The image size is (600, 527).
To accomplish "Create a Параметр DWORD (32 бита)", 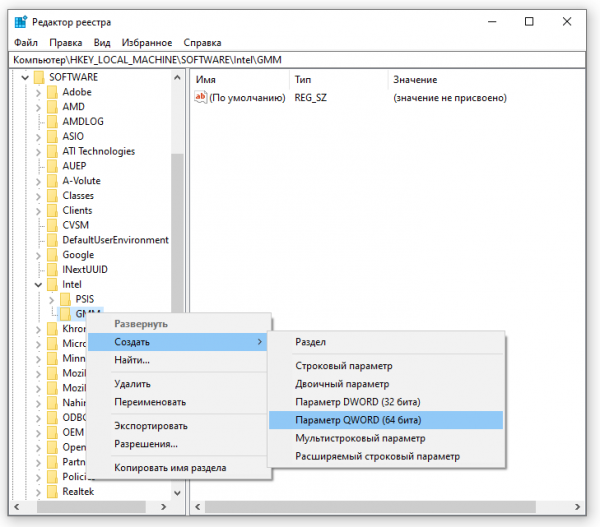I will tap(386, 402).
